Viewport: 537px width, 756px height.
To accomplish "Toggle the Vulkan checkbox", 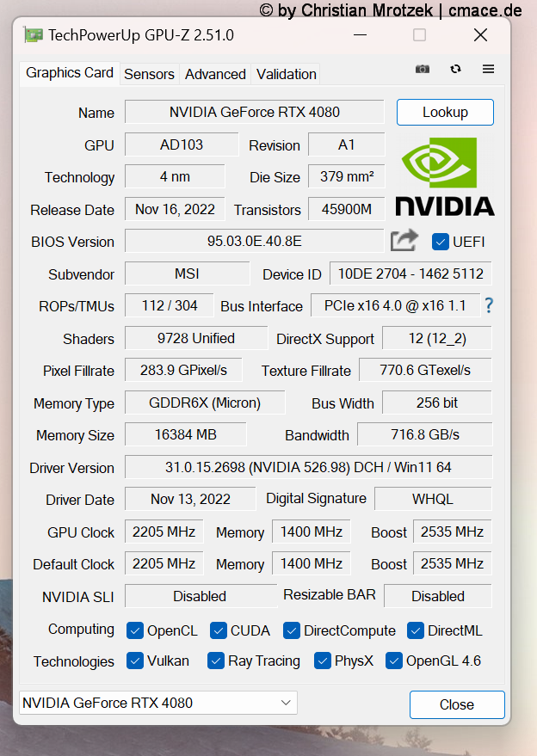I will [134, 661].
